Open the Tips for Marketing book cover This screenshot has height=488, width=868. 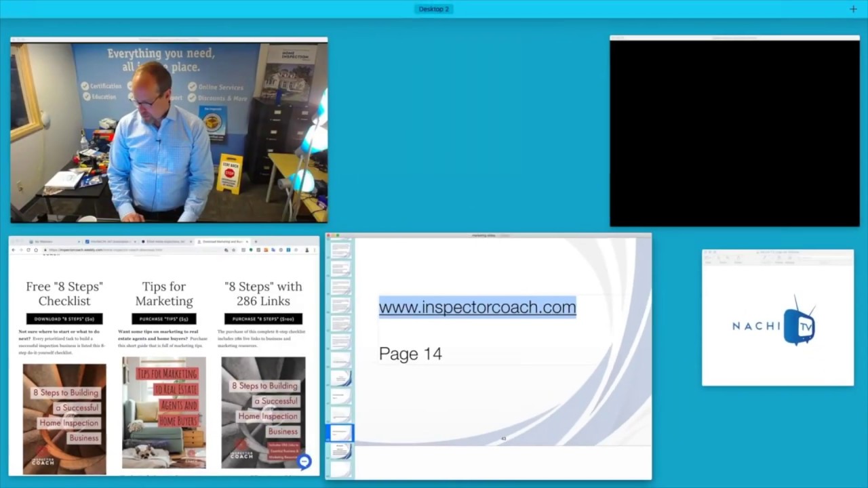coord(164,412)
